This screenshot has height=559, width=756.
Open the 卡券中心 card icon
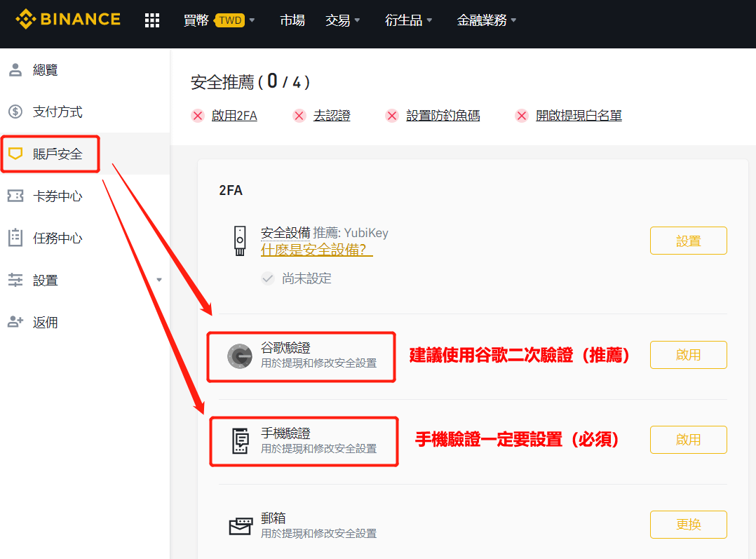(15, 195)
